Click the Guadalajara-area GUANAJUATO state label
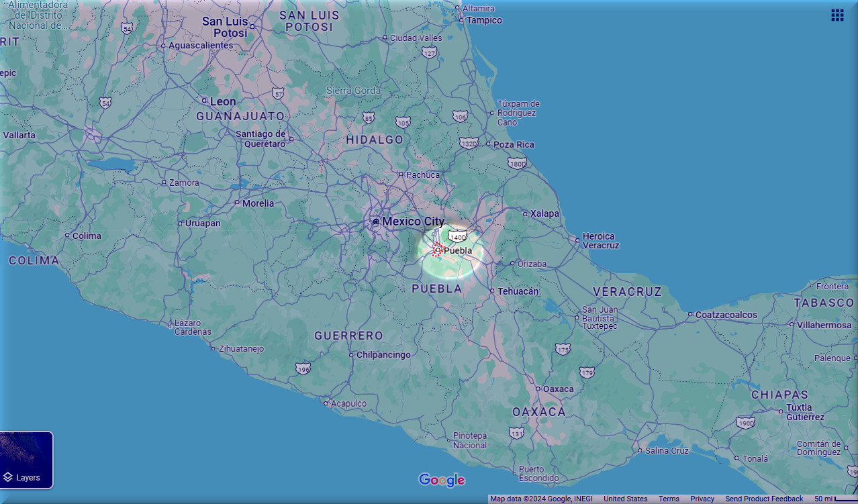This screenshot has width=858, height=504. coord(240,116)
